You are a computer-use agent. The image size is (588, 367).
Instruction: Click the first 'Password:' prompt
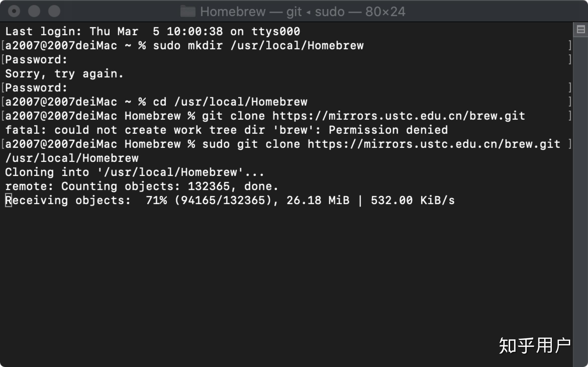36,60
